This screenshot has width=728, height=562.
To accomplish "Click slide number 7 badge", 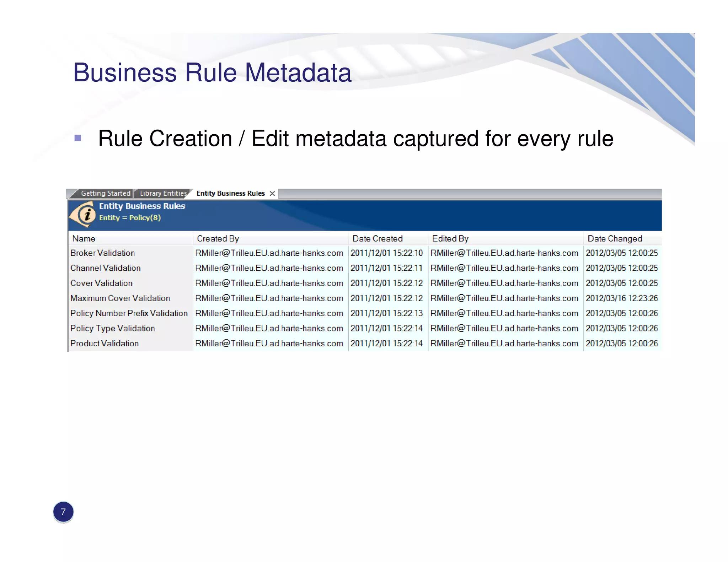I will tap(63, 512).
